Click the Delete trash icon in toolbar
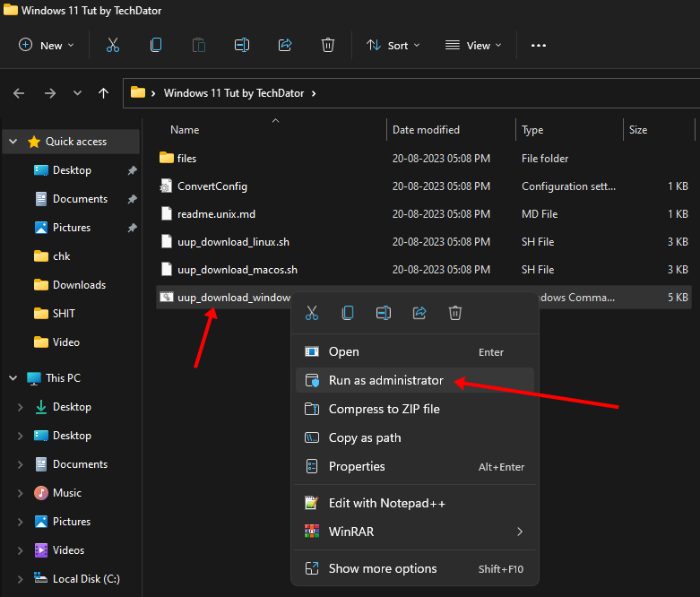The width and height of the screenshot is (700, 597). pos(328,45)
